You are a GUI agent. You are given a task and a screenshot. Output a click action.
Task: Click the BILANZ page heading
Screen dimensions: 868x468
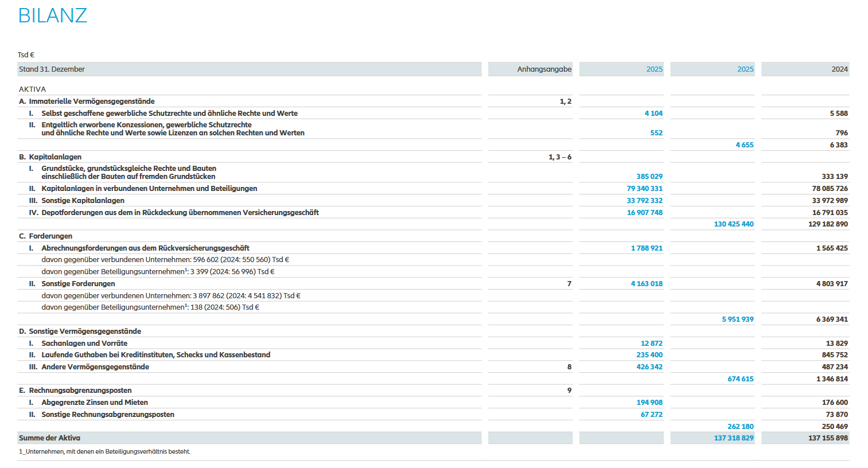pos(53,15)
